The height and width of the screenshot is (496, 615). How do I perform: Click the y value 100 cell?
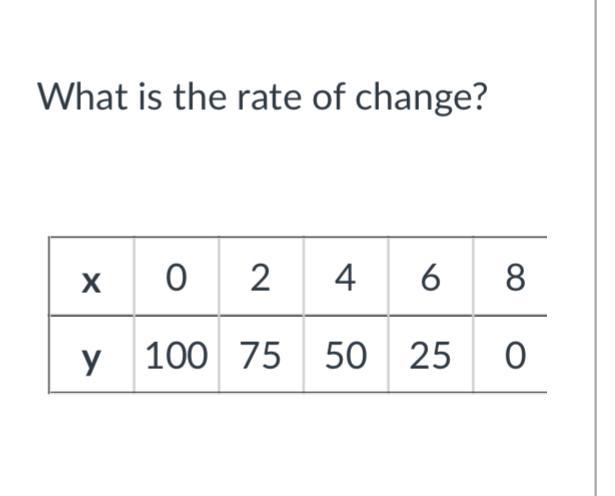176,354
